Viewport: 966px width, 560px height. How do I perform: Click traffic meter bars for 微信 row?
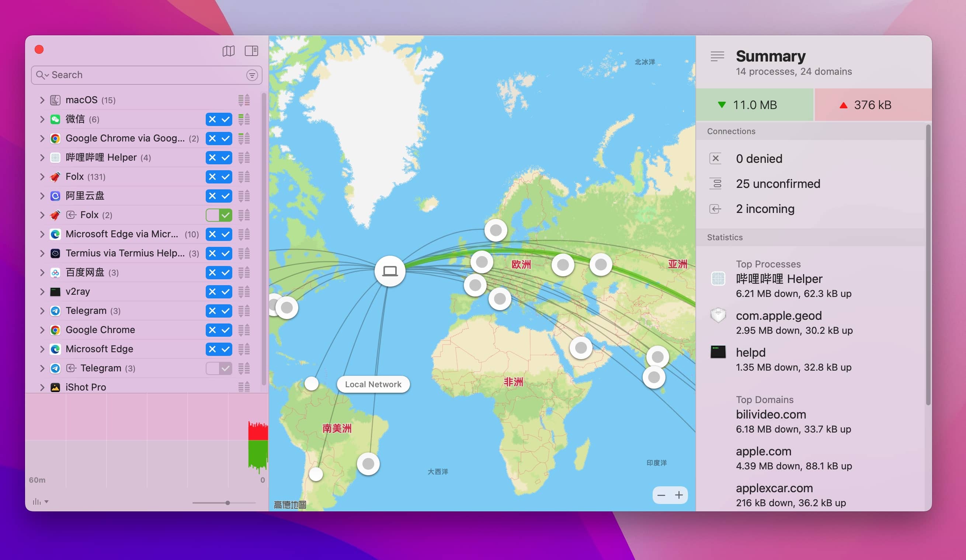point(244,119)
